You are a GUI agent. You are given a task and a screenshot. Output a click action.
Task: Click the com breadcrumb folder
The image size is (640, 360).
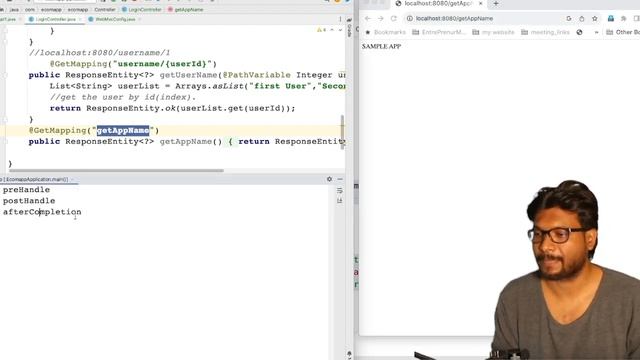click(x=30, y=9)
